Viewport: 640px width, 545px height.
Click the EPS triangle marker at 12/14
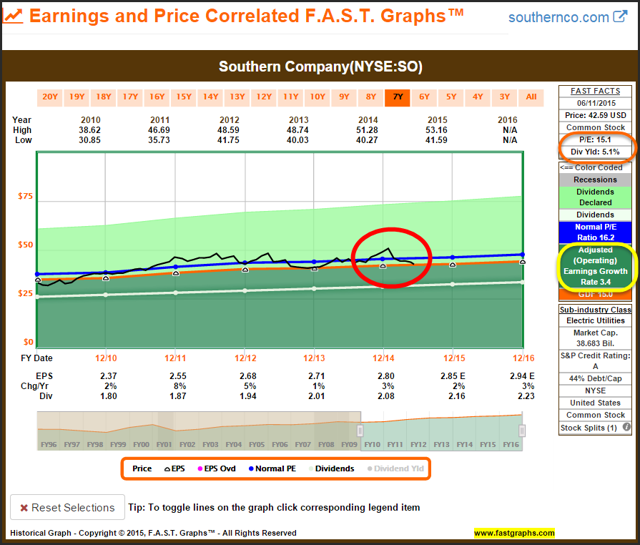(383, 266)
